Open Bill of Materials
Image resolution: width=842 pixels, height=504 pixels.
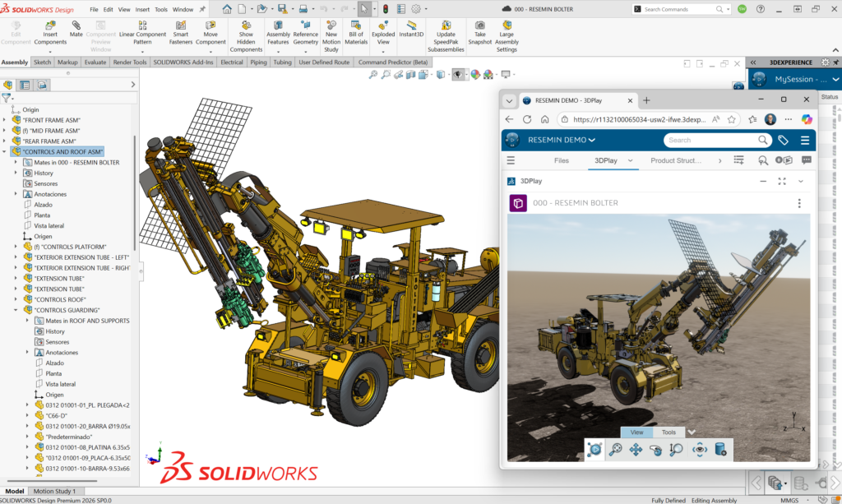[x=356, y=33]
